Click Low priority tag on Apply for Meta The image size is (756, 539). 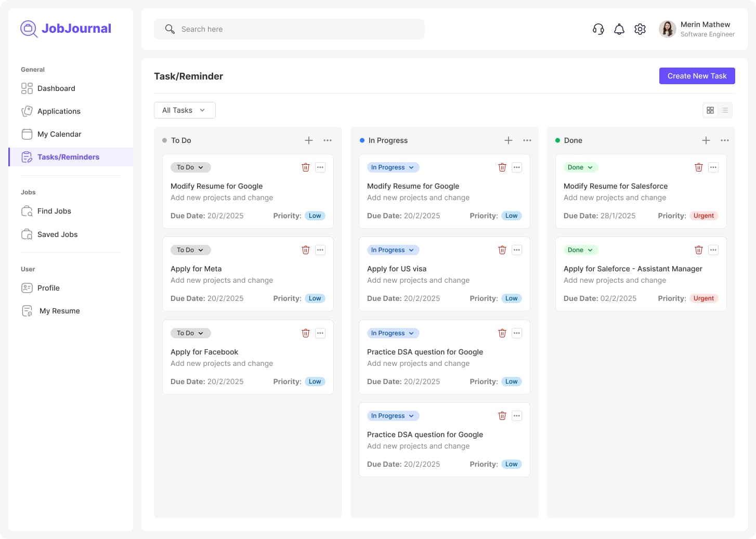point(315,298)
